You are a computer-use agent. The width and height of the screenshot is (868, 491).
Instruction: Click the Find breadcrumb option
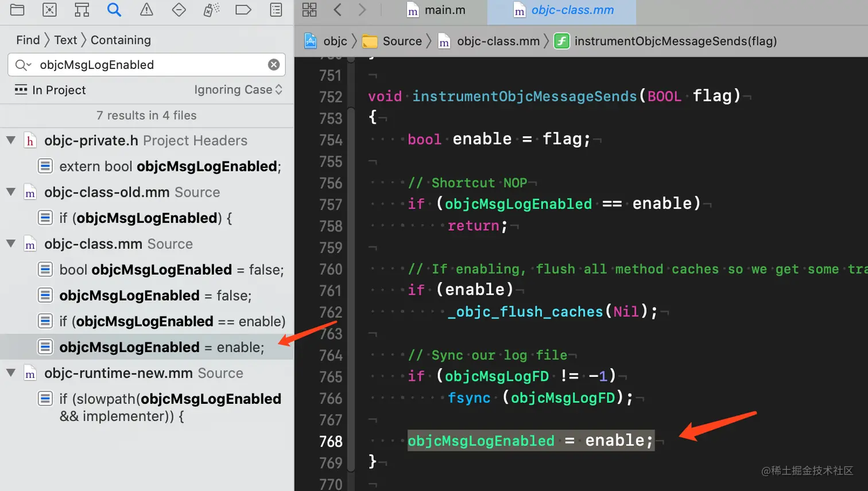click(28, 40)
